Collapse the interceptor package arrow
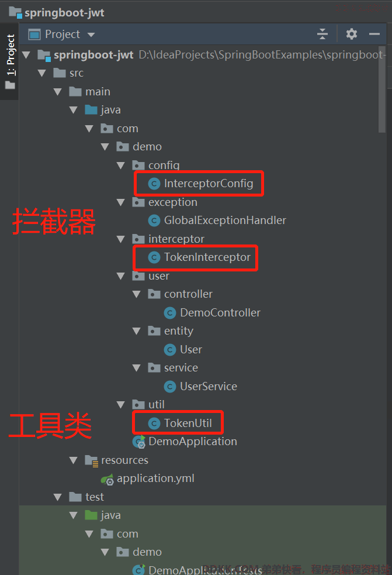 point(120,239)
